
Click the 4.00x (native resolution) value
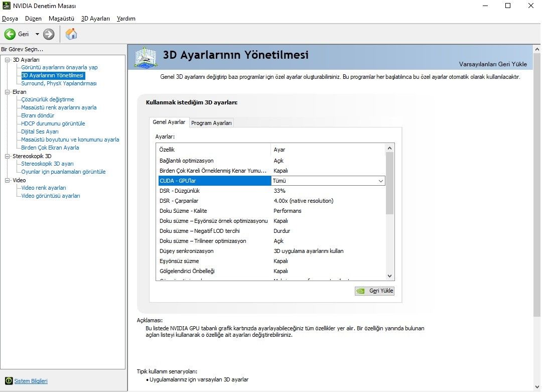coord(303,201)
